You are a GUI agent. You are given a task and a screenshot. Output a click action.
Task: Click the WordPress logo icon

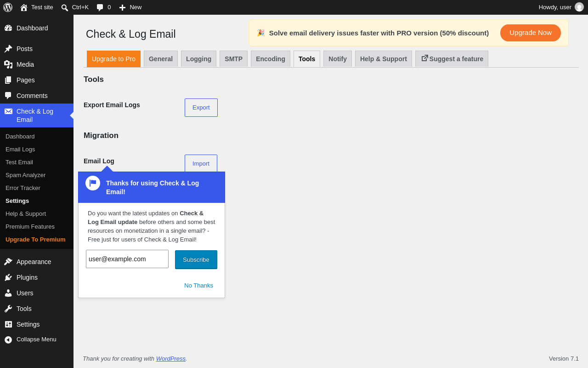[8, 7]
